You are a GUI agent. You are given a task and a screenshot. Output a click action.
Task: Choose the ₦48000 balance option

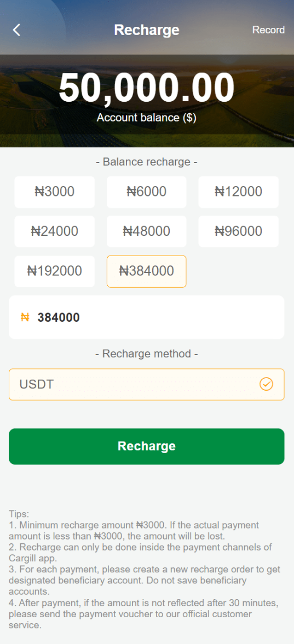pos(146,231)
